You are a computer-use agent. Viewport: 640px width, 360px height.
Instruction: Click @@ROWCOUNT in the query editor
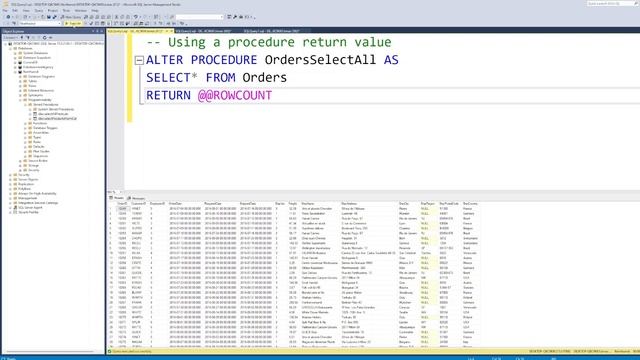coord(235,96)
